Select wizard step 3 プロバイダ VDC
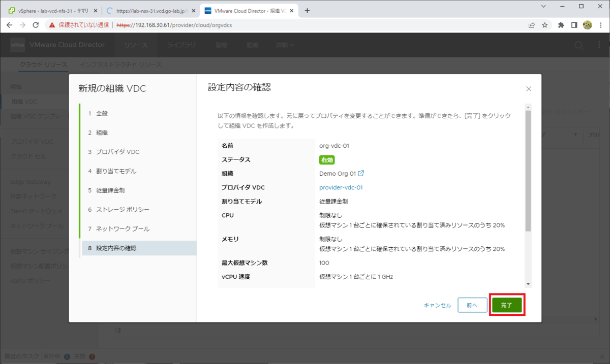This screenshot has height=364, width=610. tap(138, 152)
